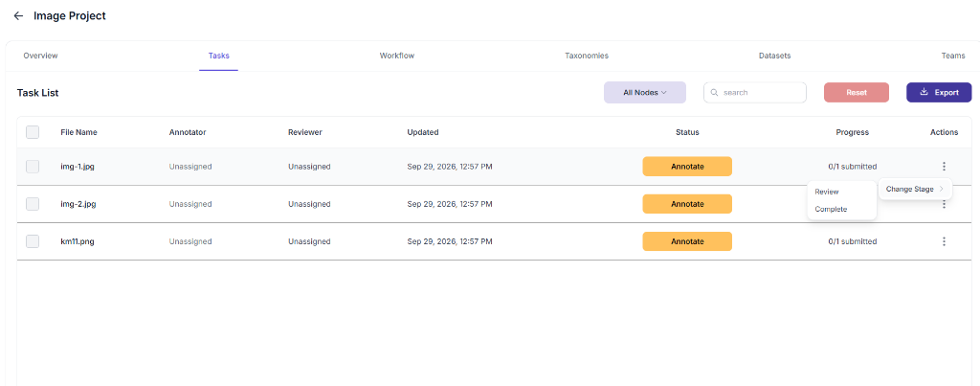Viewport: 980px width, 386px height.
Task: Click the Image Project page title
Action: [x=70, y=15]
